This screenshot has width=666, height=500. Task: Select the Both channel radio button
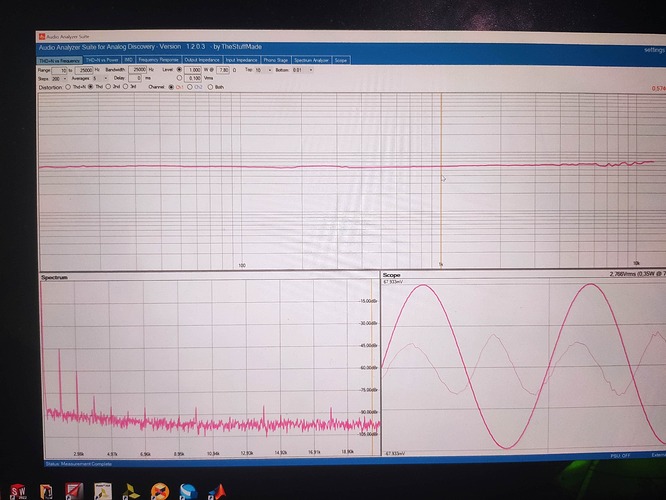(210, 87)
